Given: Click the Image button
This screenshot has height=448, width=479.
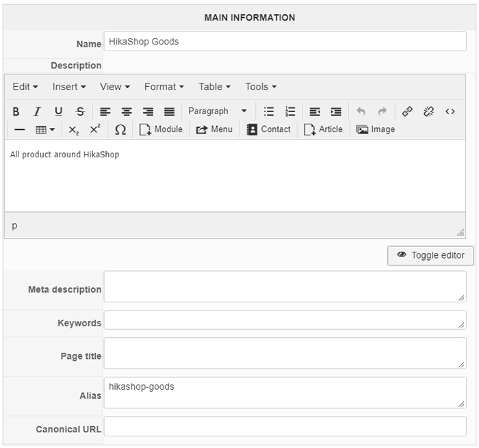Looking at the screenshot, I should tap(376, 129).
